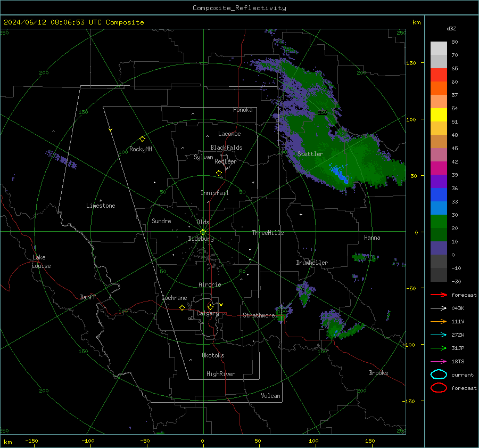This screenshot has height=448, width=479.
Task: Click the Hanna label
Action: coord(372,238)
